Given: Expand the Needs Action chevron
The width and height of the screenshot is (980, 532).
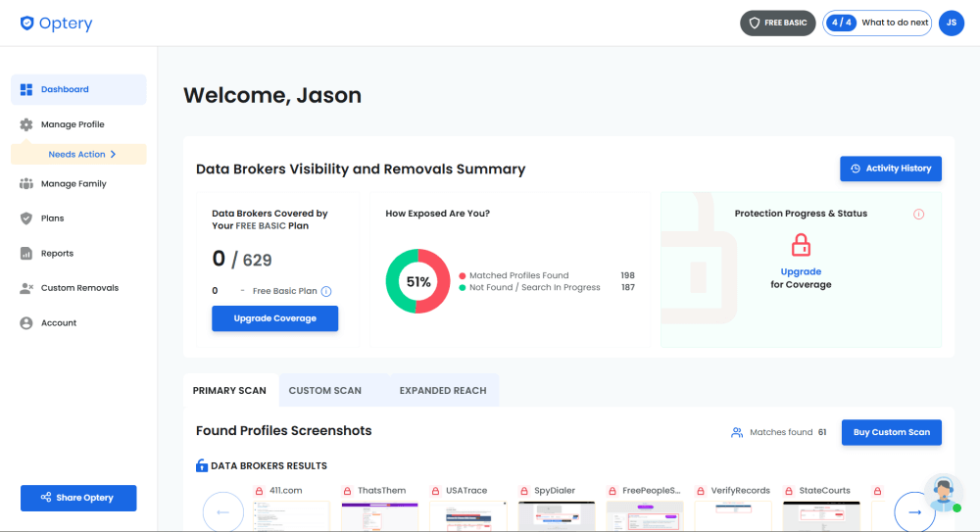Looking at the screenshot, I should click(114, 155).
